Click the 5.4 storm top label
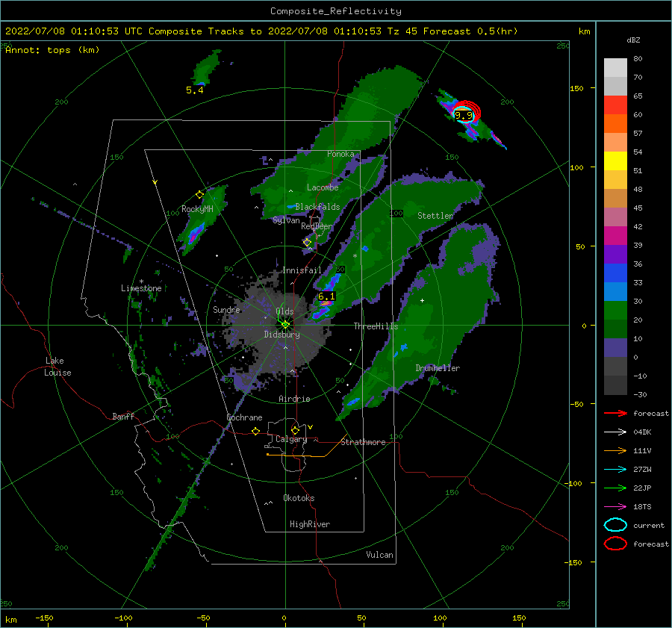 [x=195, y=90]
